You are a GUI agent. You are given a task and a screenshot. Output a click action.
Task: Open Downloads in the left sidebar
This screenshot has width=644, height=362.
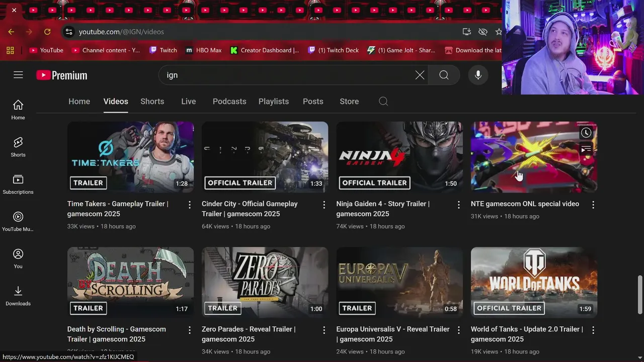18,296
